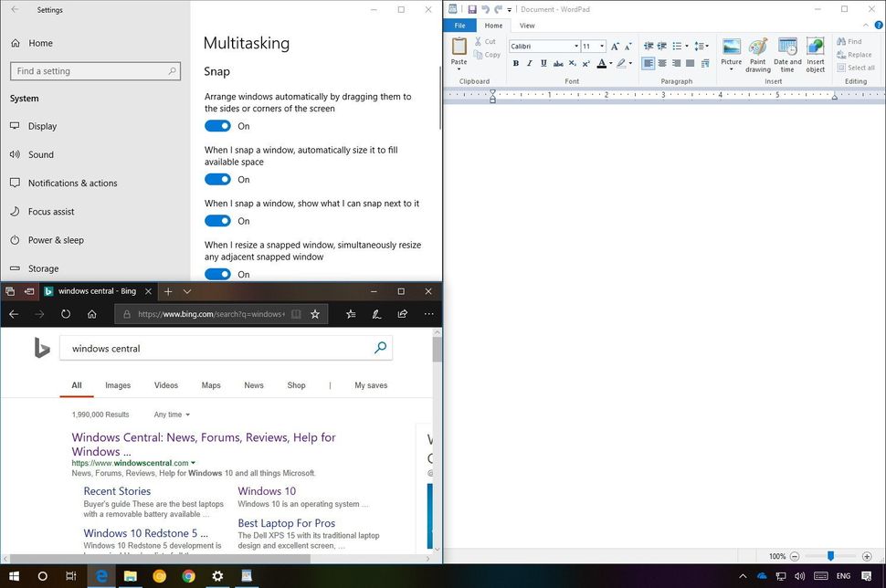Disable automatic window arrangement by dragging

tap(217, 126)
